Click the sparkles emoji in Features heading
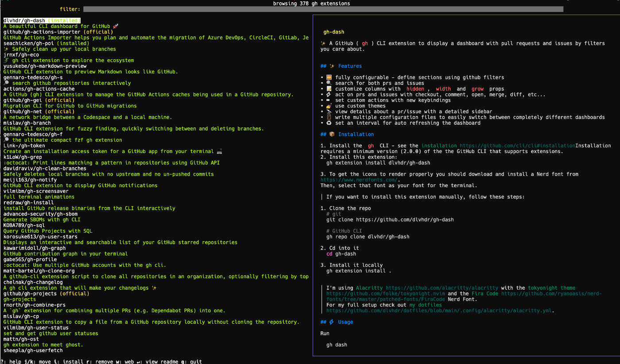Viewport: 620px width, 364px height. click(x=332, y=66)
